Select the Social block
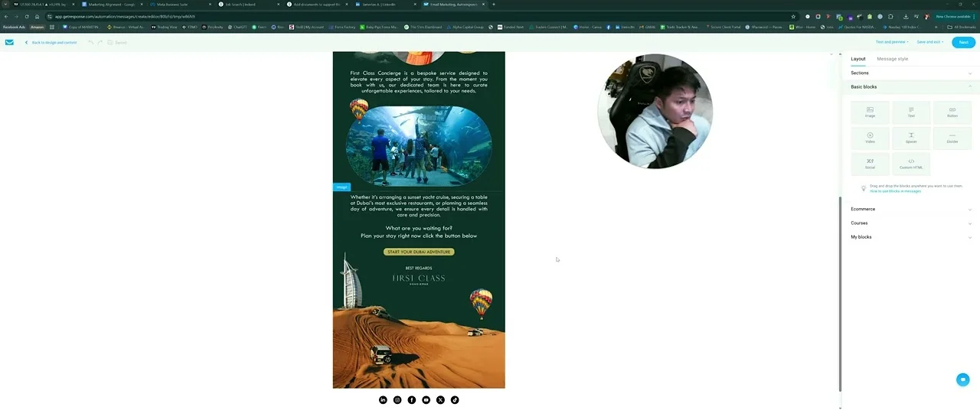The width and height of the screenshot is (980, 410). (x=870, y=164)
